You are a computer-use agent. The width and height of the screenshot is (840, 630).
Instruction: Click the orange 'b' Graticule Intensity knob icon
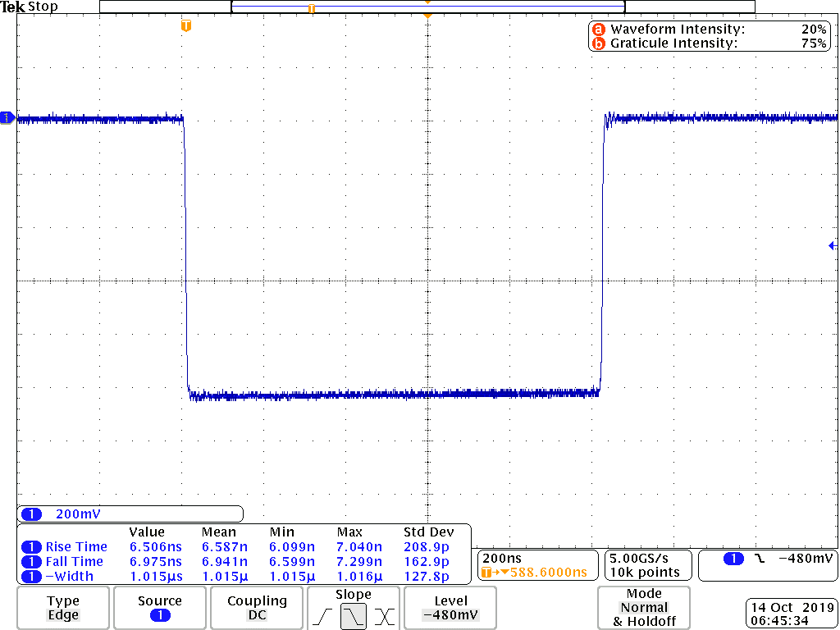click(x=598, y=43)
